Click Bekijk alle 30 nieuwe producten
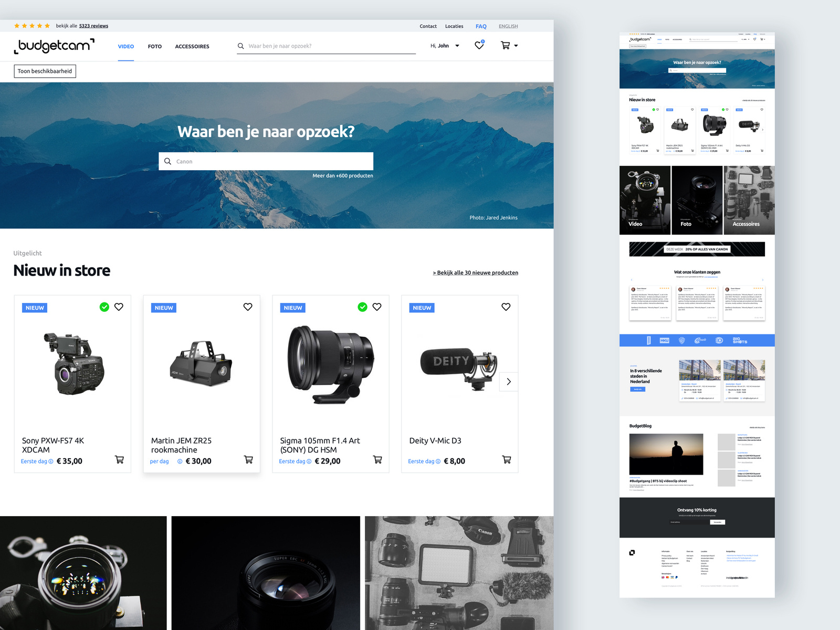Image resolution: width=840 pixels, height=630 pixels. tap(475, 272)
